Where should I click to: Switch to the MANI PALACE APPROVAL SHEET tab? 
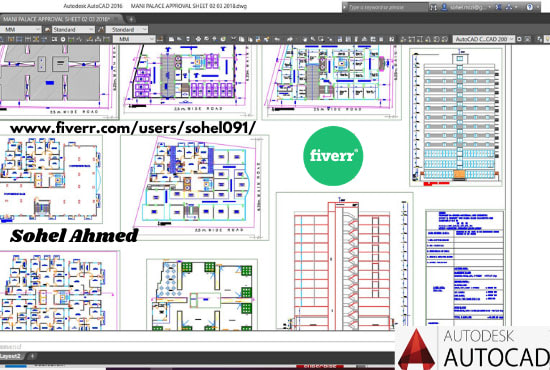click(60, 19)
